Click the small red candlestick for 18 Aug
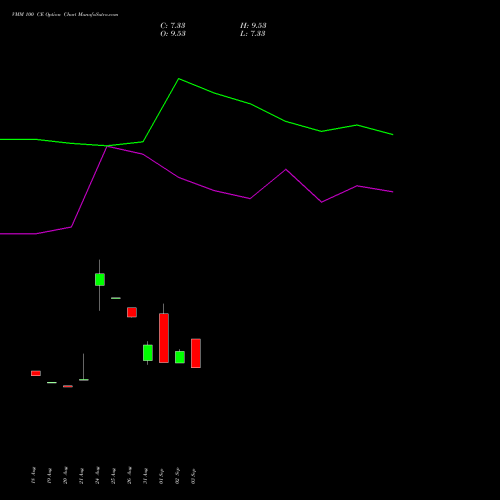This screenshot has height=500, width=500. click(36, 373)
